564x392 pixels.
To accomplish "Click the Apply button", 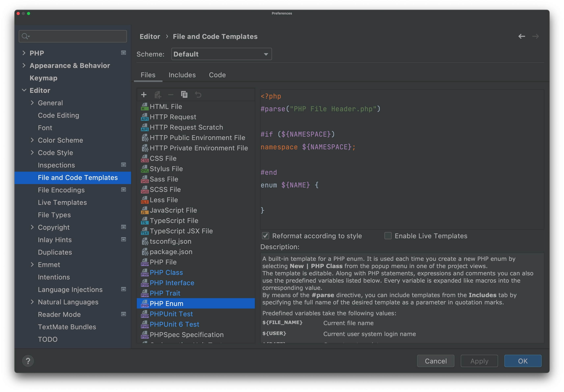I will tap(479, 361).
